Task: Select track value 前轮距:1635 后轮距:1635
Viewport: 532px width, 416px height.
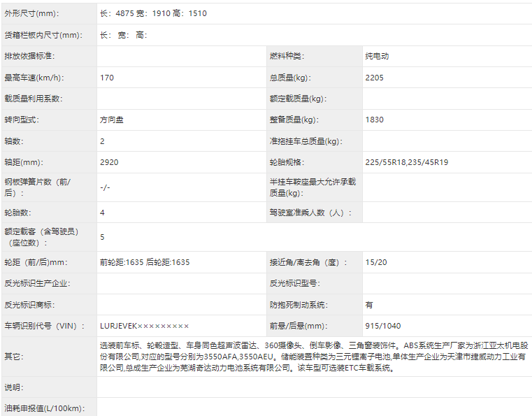Action: click(145, 262)
